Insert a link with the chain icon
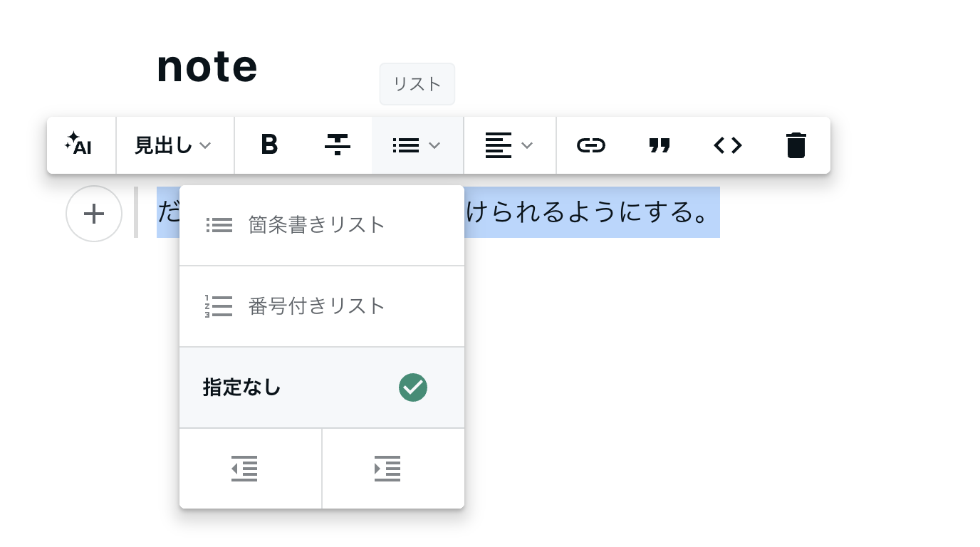This screenshot has width=980, height=547. [590, 145]
